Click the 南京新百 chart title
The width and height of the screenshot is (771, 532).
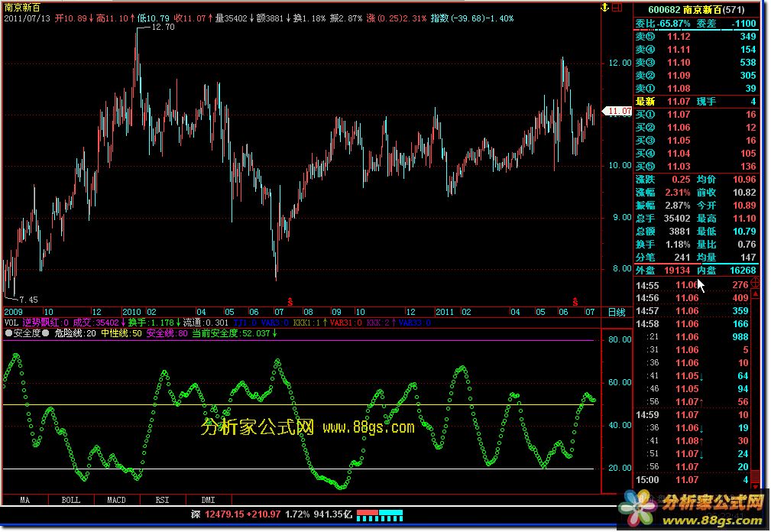pos(23,8)
